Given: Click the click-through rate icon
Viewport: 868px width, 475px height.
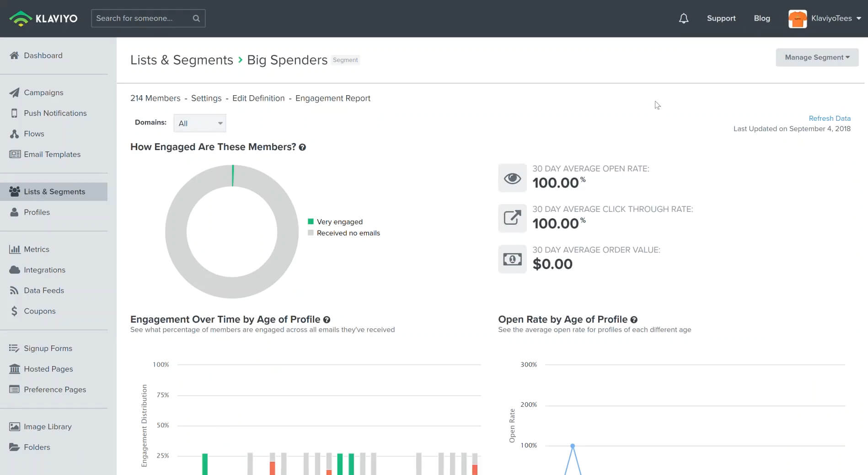Looking at the screenshot, I should 512,218.
